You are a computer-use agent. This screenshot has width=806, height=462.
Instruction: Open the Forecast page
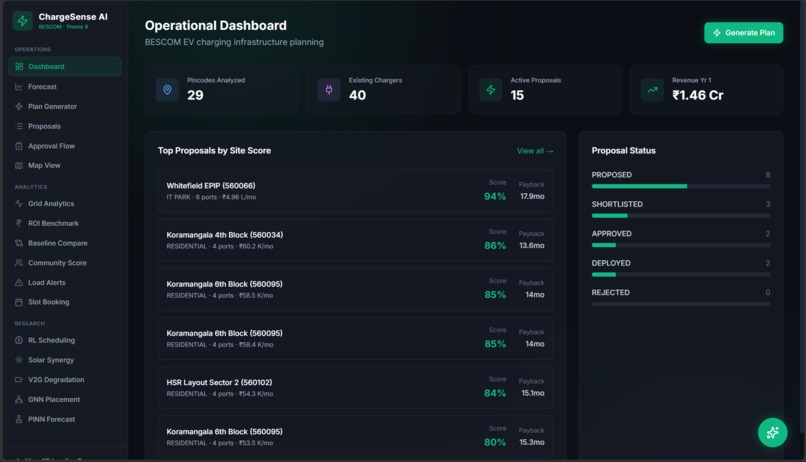click(65, 86)
